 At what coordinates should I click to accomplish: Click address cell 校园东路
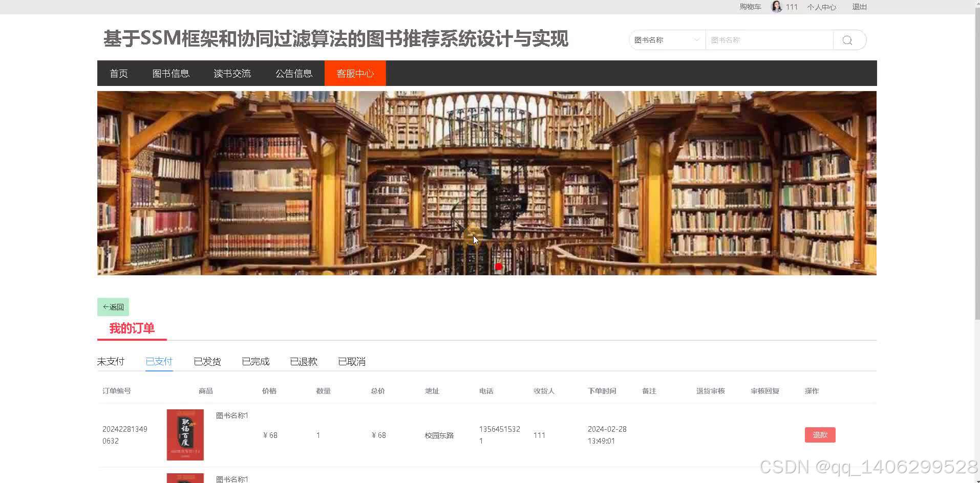439,435
